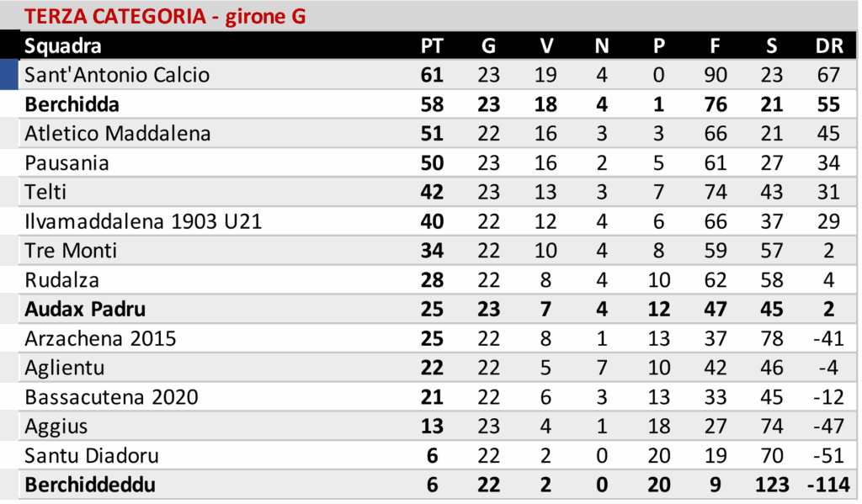This screenshot has height=504, width=862.
Task: Select the Arzachena 2015 team name
Action: pos(100,338)
